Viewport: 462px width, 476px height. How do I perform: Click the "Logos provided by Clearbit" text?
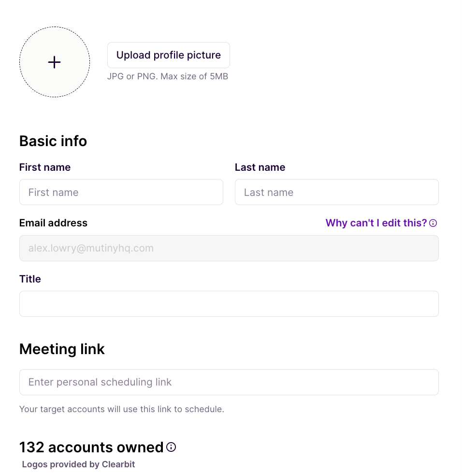click(x=78, y=464)
